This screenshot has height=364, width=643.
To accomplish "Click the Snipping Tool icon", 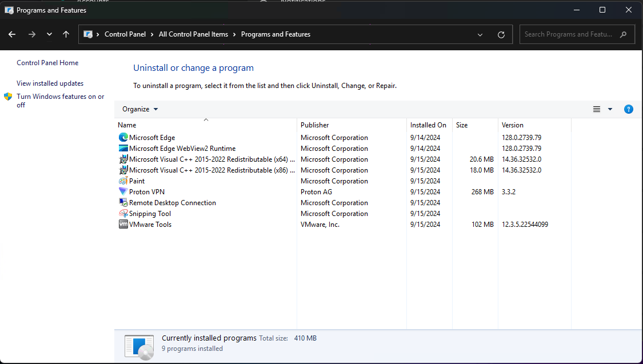I will tap(123, 213).
